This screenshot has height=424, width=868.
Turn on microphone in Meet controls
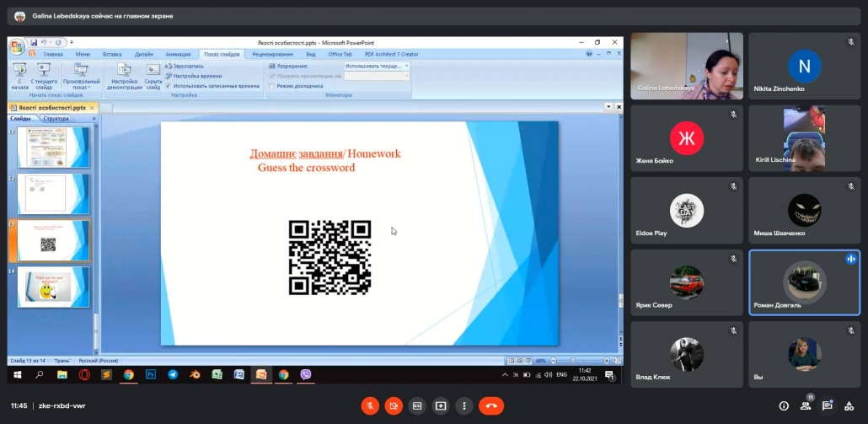[x=370, y=405]
